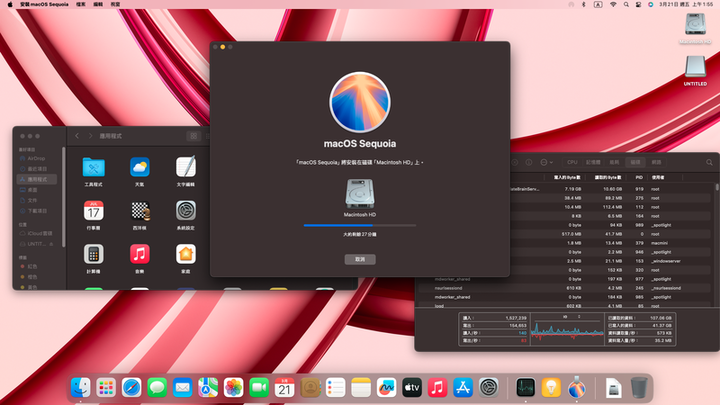Open Wi-Fi status in menu bar
The height and width of the screenshot is (405, 720).
[613, 4]
